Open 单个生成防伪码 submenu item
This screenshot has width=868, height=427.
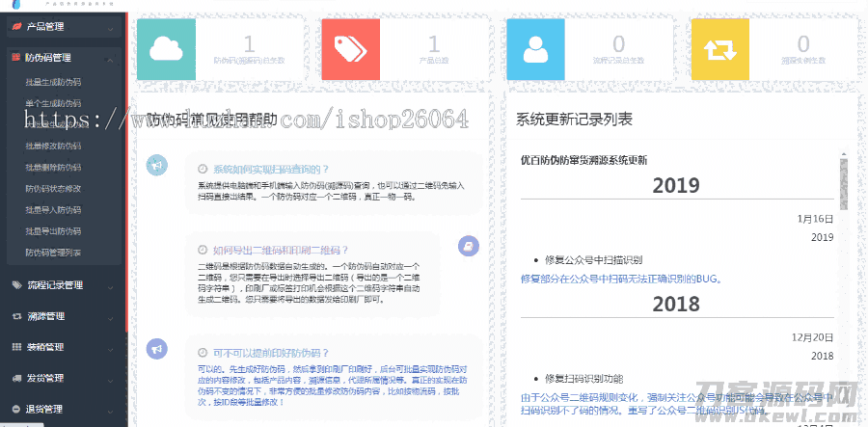click(53, 103)
